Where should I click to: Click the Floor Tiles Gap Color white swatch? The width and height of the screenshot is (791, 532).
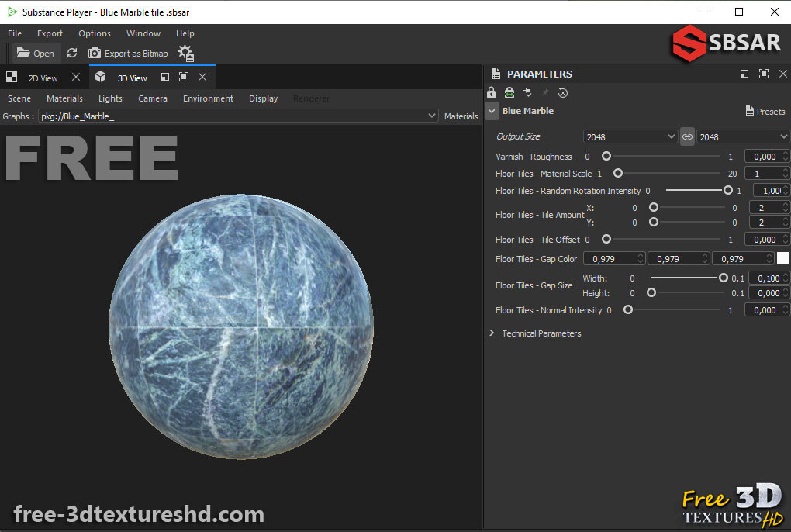[782, 258]
